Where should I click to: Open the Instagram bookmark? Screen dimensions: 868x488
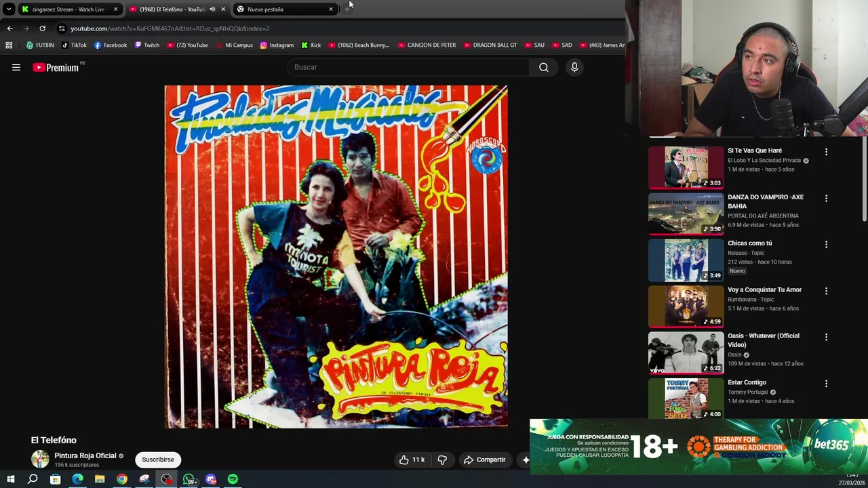(277, 45)
